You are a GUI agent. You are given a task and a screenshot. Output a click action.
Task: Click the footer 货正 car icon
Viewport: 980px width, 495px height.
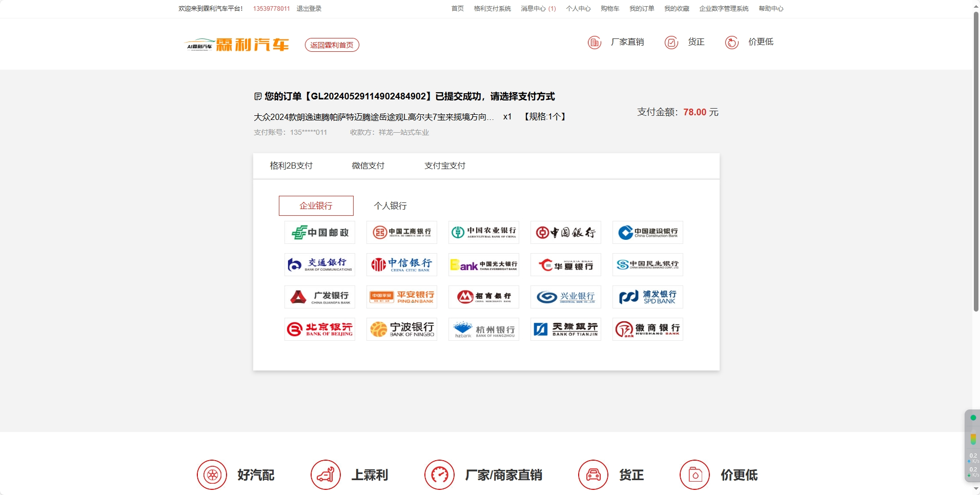click(x=593, y=475)
